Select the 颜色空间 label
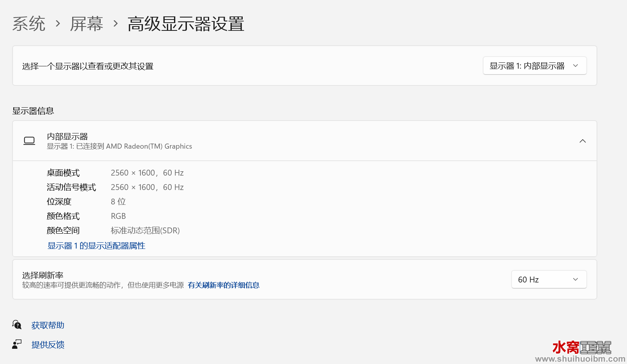Viewport: 627px width, 364px height. (63, 231)
